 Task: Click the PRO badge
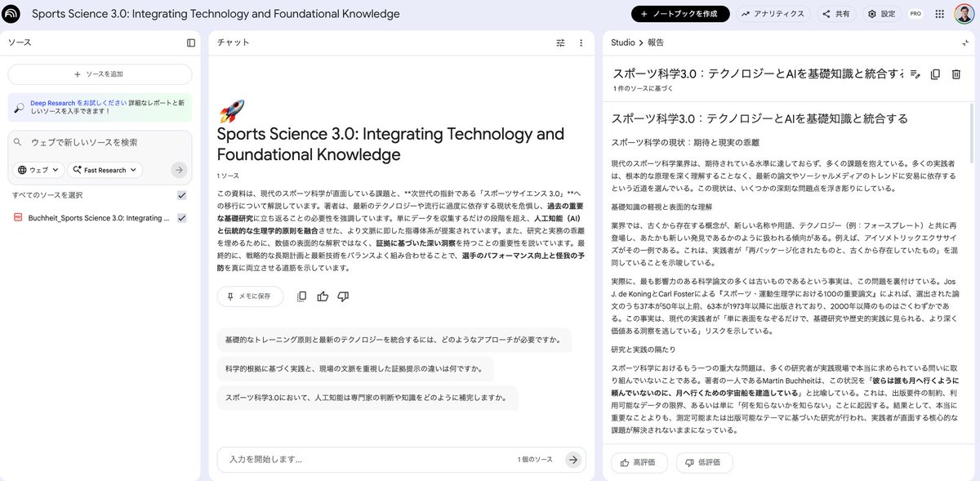pos(915,14)
